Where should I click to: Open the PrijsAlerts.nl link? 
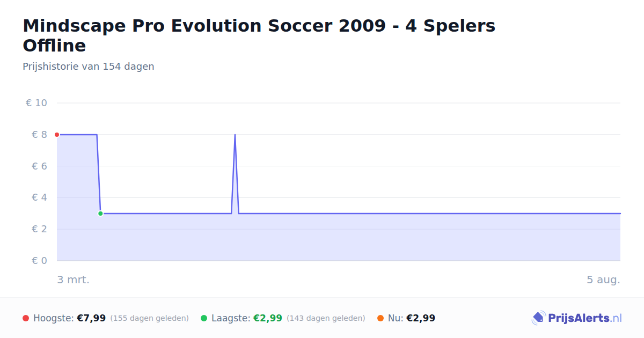click(576, 318)
